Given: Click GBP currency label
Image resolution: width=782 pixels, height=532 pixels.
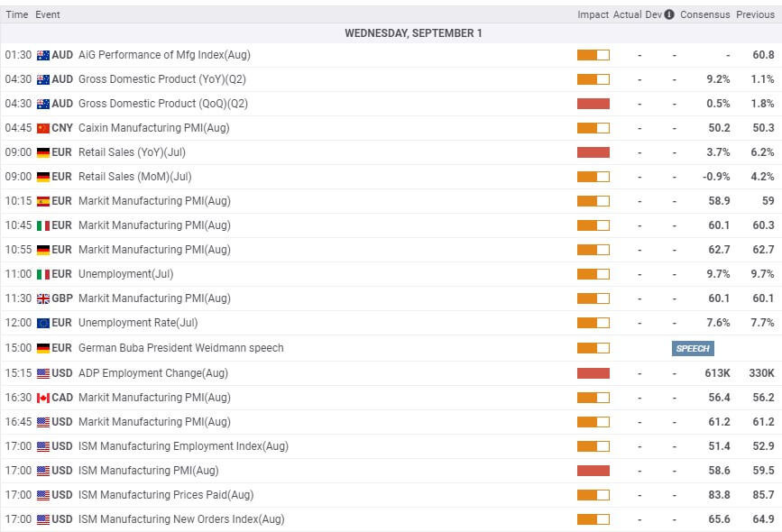Looking at the screenshot, I should (x=62, y=298).
